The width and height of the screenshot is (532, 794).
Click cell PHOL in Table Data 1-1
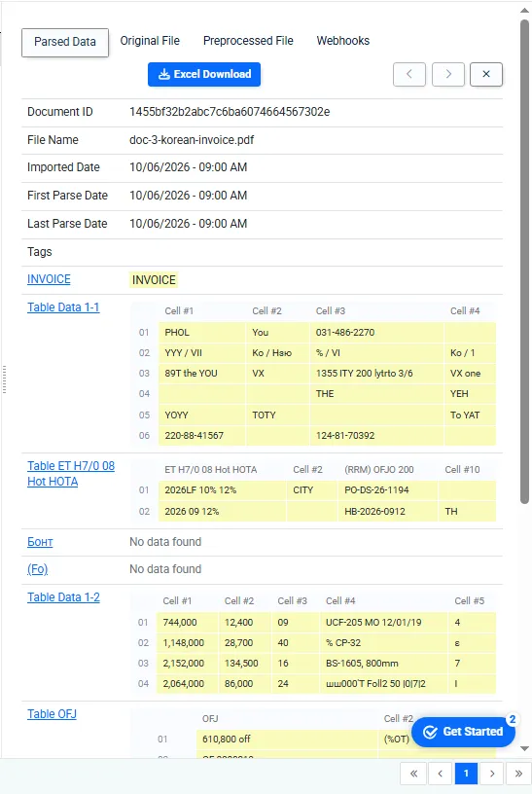pos(202,332)
